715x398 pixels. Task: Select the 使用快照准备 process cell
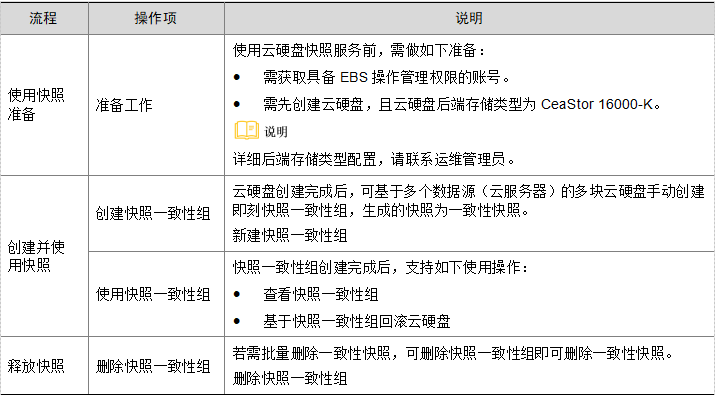point(44,105)
